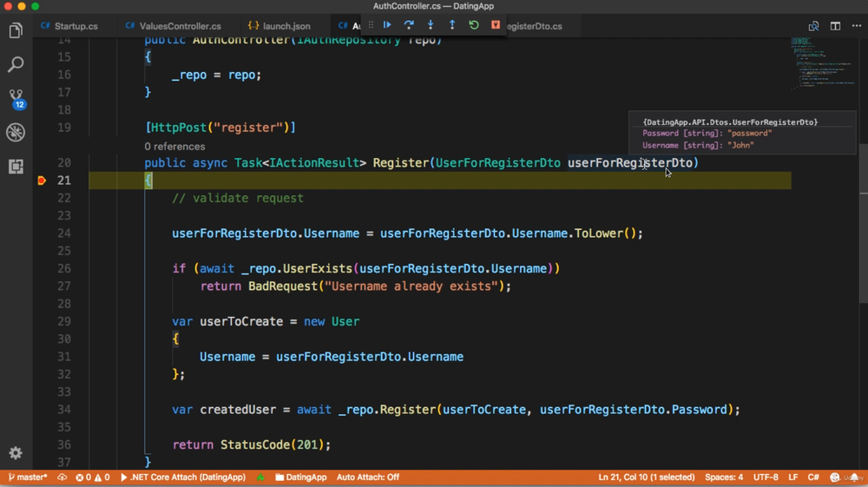The image size is (868, 487).
Task: Split the editor to the right
Action: [x=835, y=26]
